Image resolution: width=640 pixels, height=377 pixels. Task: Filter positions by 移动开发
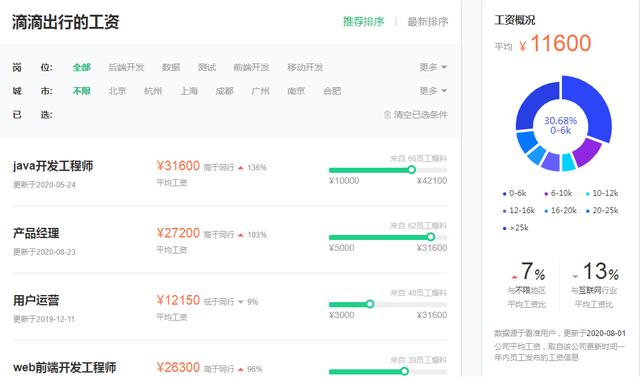305,67
